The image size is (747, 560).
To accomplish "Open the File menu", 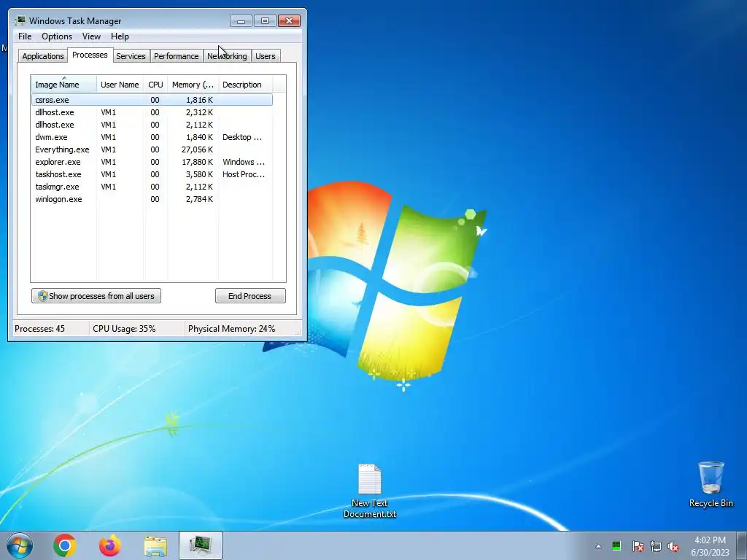I will click(25, 36).
